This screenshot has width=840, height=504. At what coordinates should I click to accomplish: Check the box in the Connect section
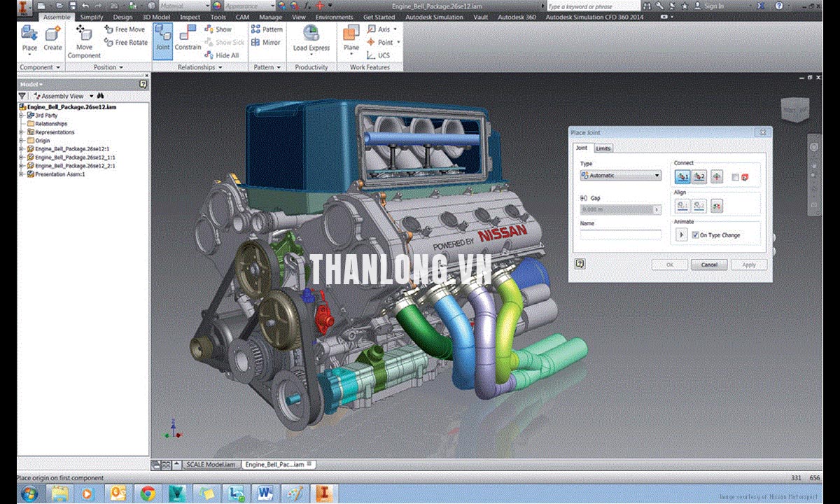734,177
